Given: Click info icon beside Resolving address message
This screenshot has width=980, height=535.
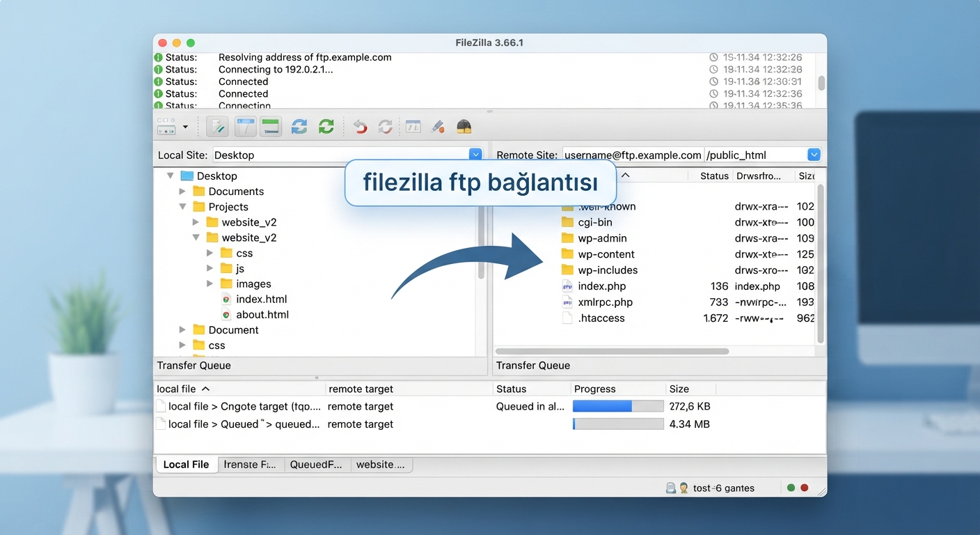Looking at the screenshot, I should coord(159,57).
